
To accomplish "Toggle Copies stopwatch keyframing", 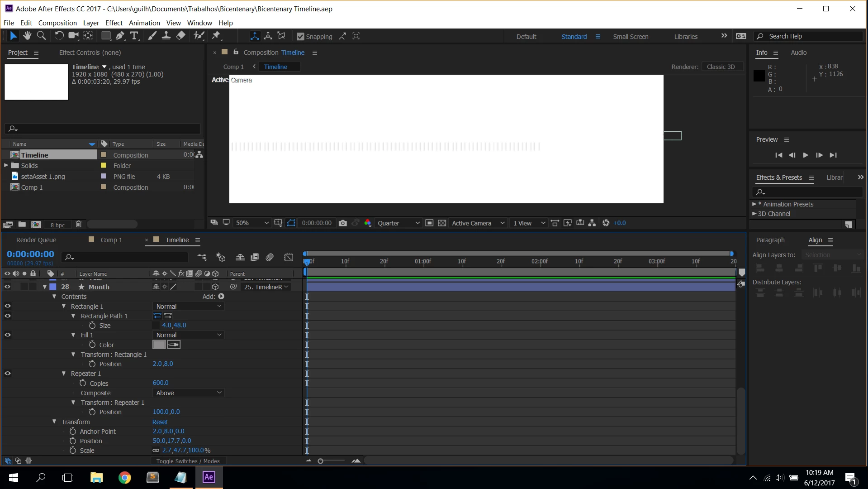I will pyautogui.click(x=83, y=383).
